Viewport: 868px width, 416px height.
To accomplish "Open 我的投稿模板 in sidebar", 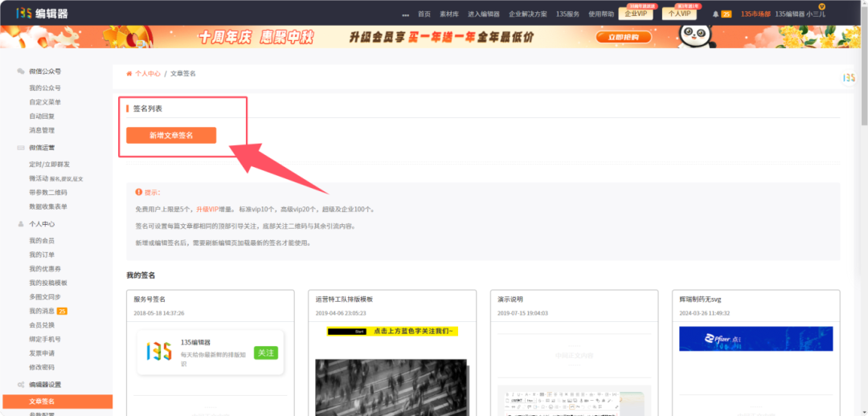I will [x=48, y=283].
